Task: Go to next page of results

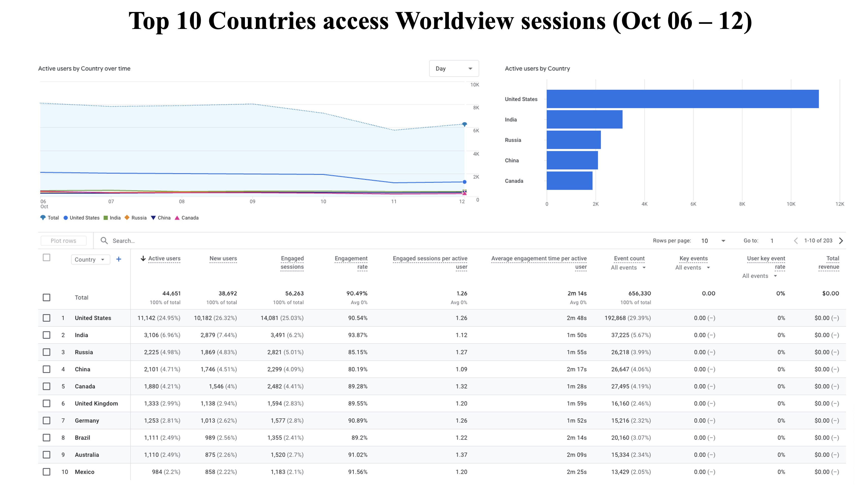Action: point(841,241)
